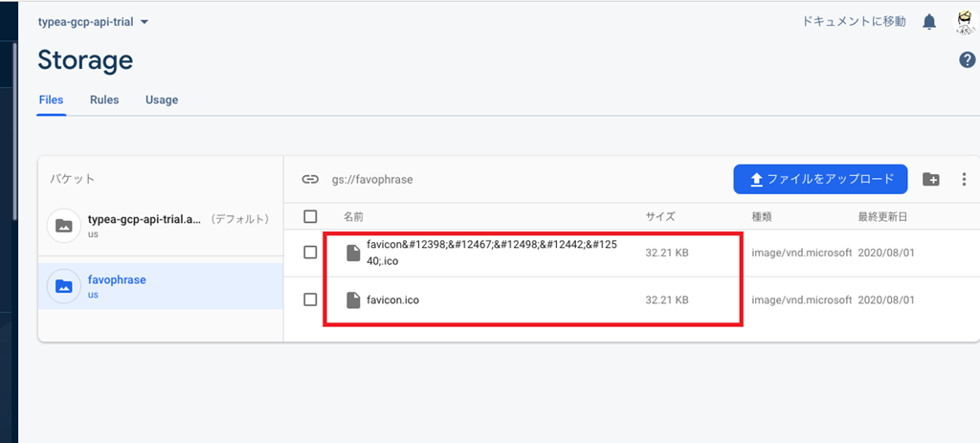
Task: Toggle the select-all files checkbox
Action: tap(310, 217)
